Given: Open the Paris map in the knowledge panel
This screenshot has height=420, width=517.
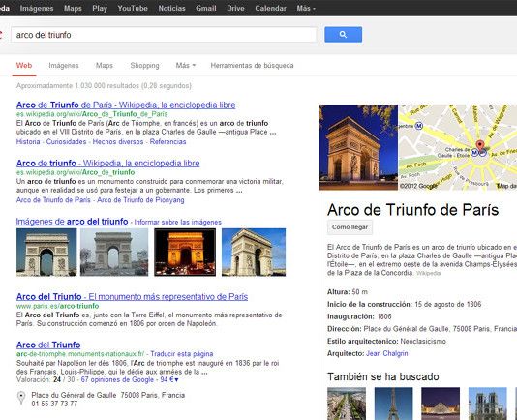Looking at the screenshot, I should pyautogui.click(x=458, y=147).
